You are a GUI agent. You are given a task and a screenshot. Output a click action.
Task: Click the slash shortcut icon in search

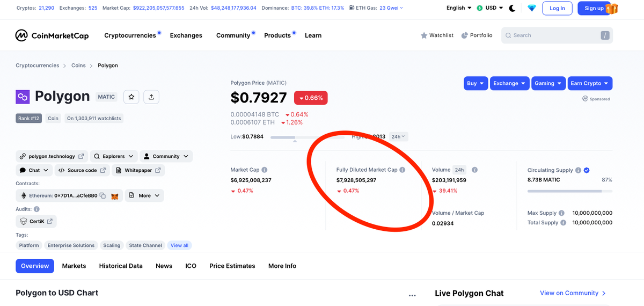point(605,35)
